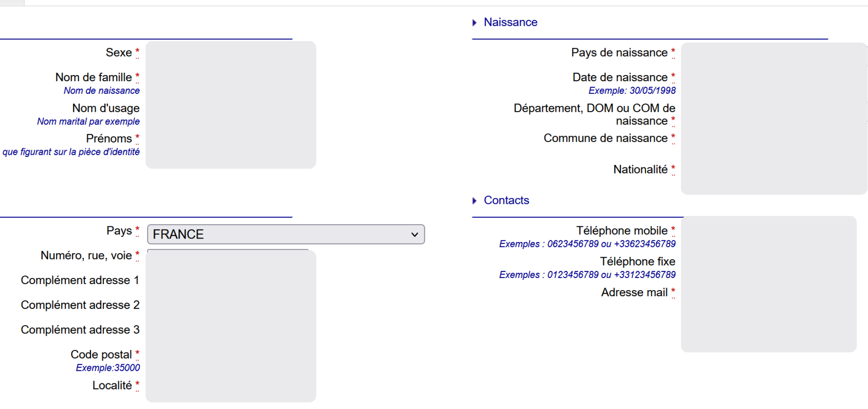Collapse the Contacts section triangle
868x409 pixels.
pyautogui.click(x=474, y=201)
